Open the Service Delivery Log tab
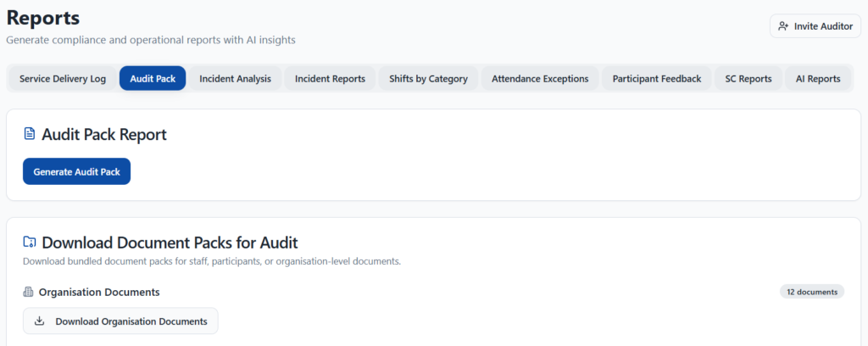Screen dimensions: 868x346 [x=63, y=79]
